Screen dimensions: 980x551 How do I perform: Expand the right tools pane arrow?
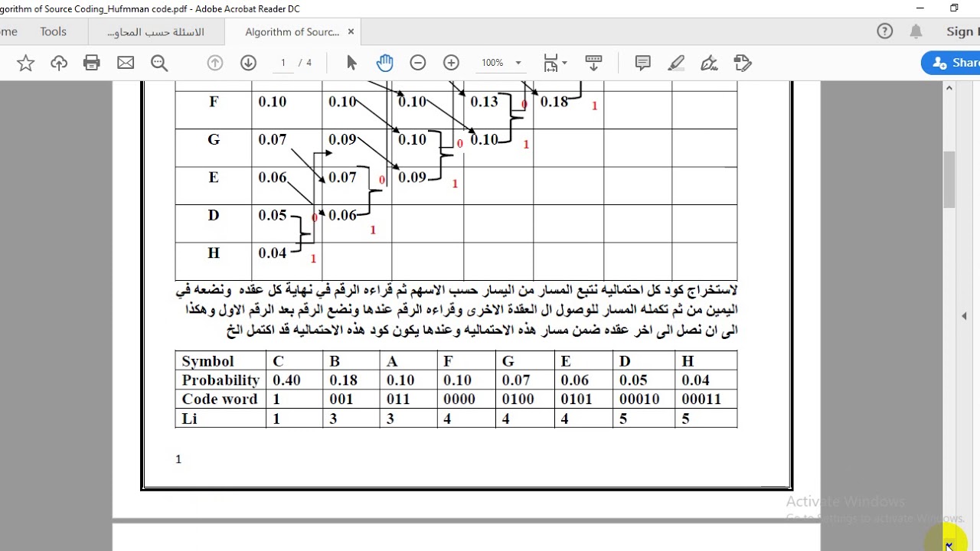point(964,315)
